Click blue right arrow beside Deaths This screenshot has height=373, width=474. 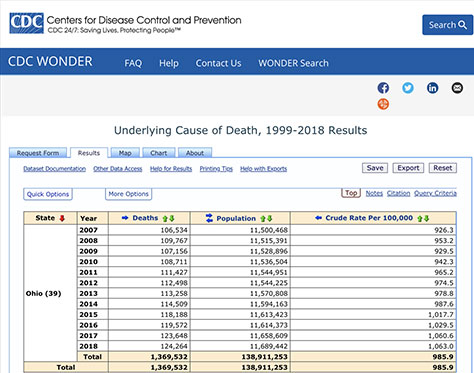(125, 218)
